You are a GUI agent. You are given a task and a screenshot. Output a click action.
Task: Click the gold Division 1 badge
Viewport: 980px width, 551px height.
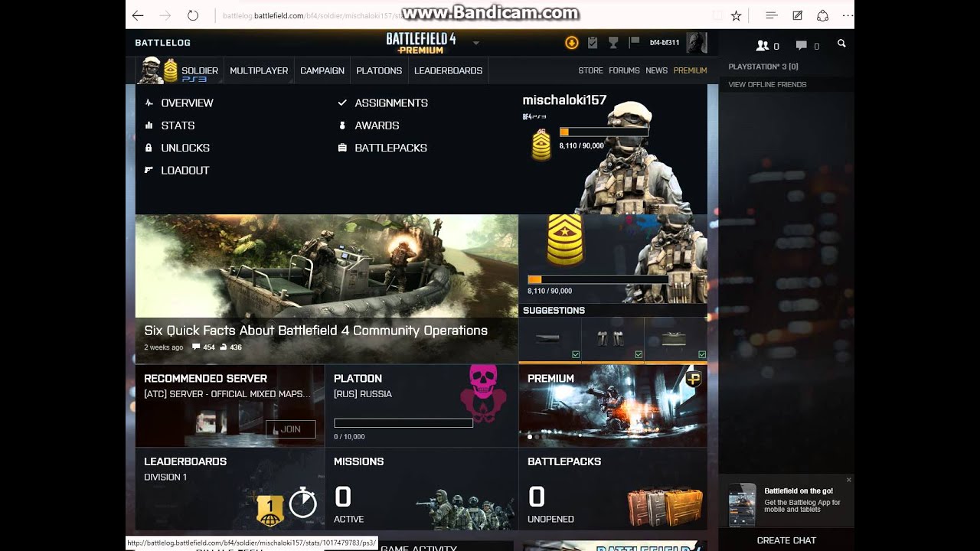269,510
